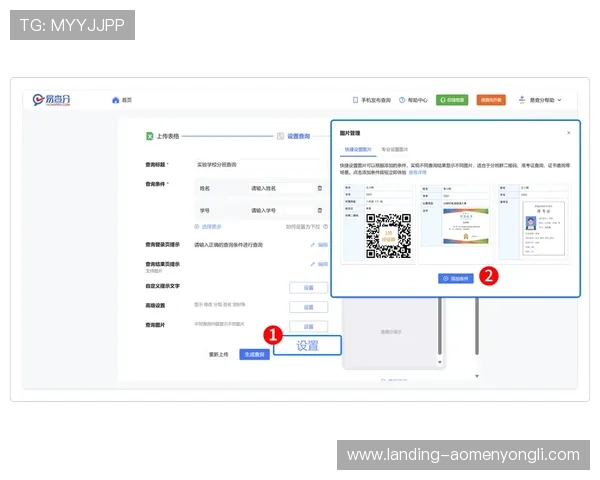Click 添加条件 button in dialog
This screenshot has width=600, height=480.
click(x=456, y=279)
